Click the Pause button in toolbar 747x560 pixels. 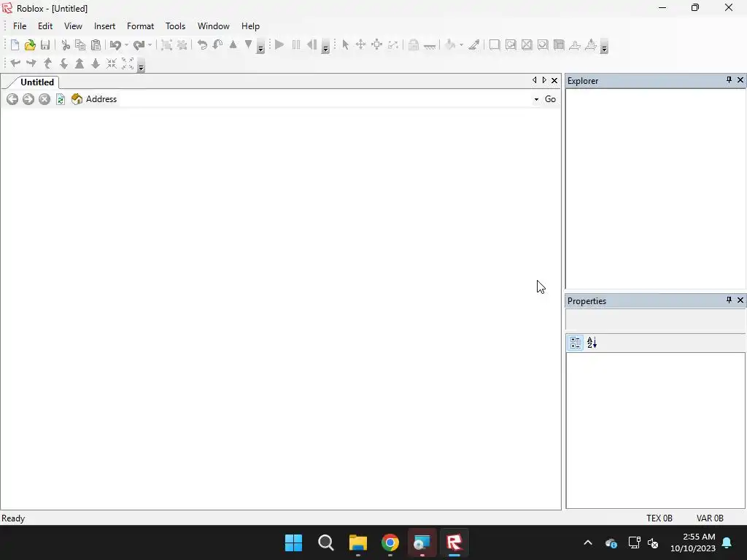[296, 44]
